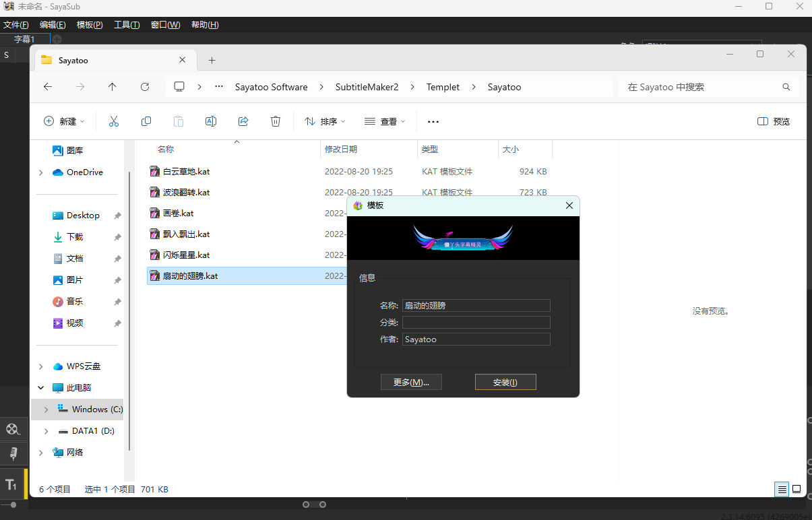
Task: Click the Rename icon in Explorer toolbar
Action: point(210,121)
